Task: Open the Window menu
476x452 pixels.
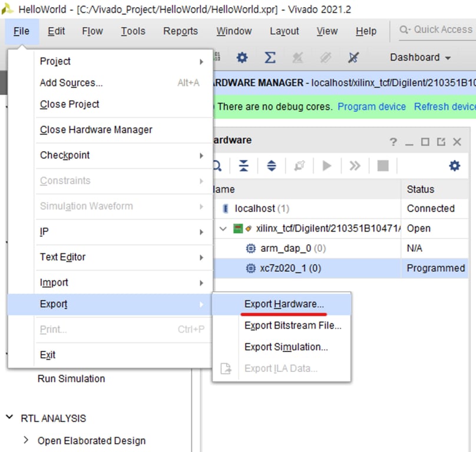Action: click(234, 31)
